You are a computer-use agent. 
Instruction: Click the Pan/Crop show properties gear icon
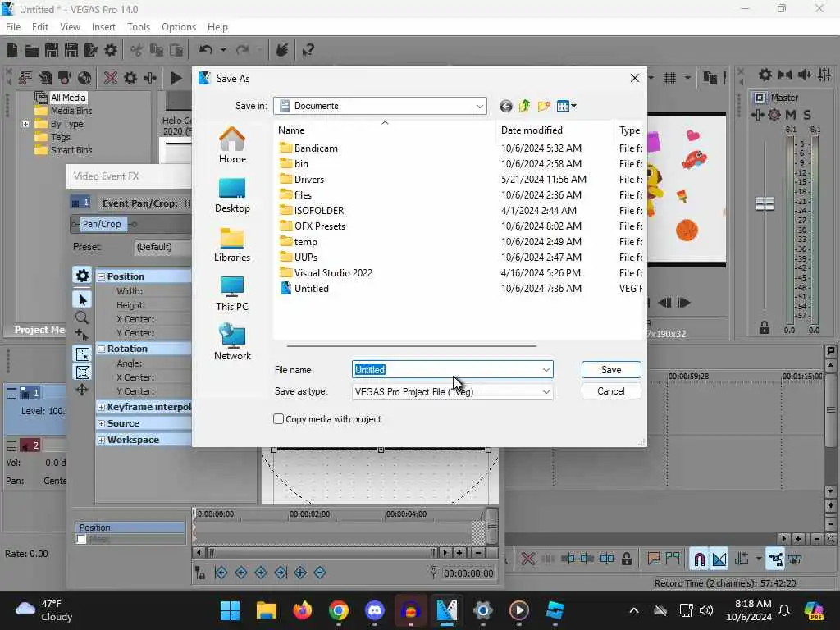point(82,276)
